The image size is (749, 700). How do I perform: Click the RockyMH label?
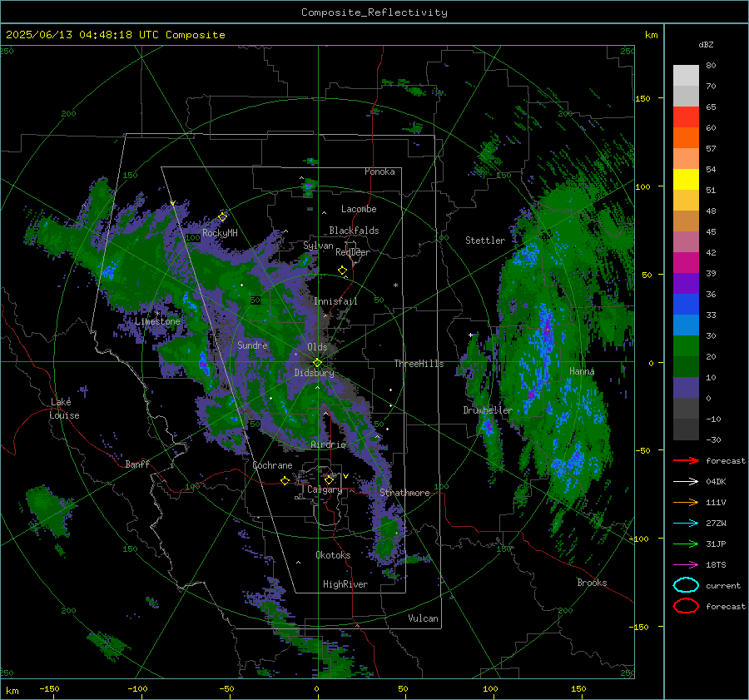220,233
